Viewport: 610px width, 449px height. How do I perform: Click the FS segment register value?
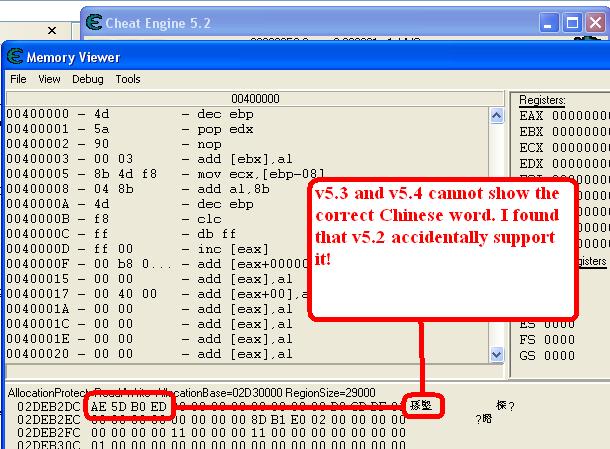coord(559,340)
